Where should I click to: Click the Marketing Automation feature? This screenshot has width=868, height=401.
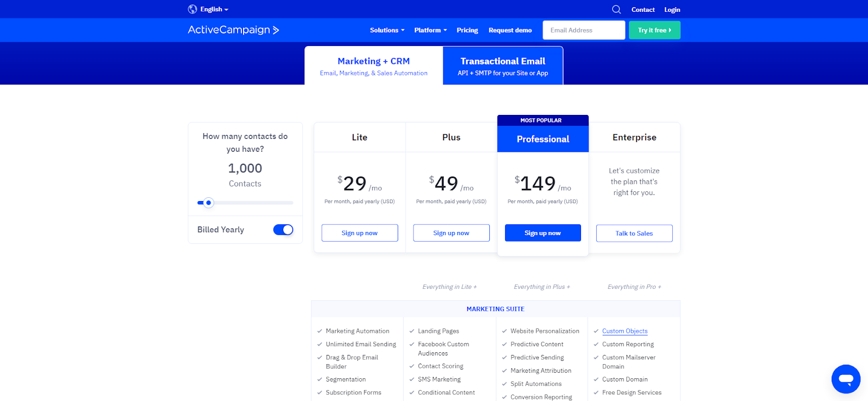click(358, 331)
